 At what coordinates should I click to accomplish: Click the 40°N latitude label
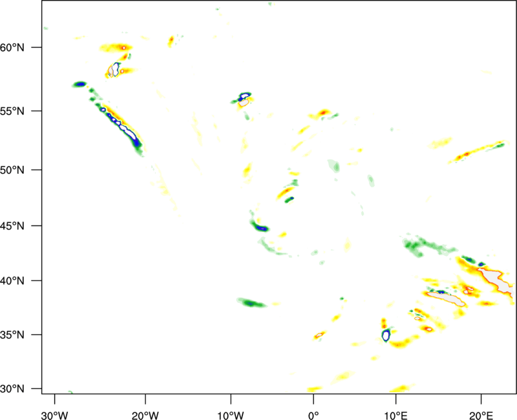point(12,280)
